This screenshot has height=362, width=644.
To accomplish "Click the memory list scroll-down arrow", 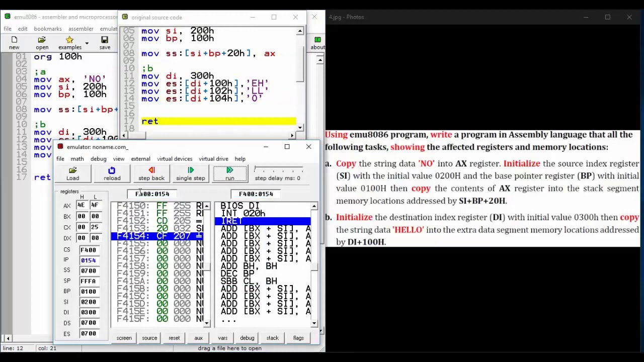I will (207, 323).
